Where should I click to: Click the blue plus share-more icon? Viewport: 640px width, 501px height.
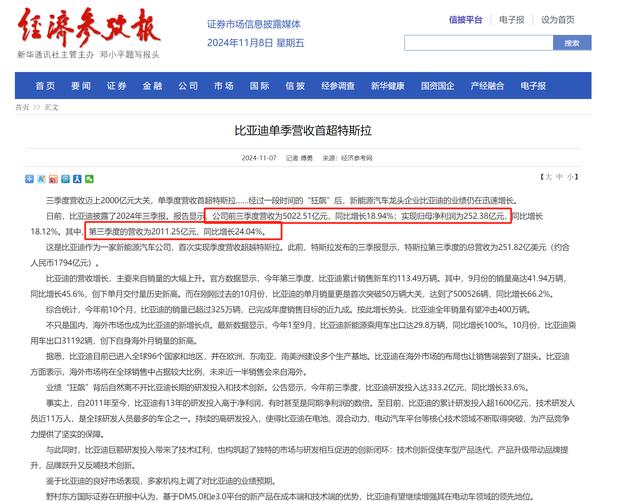tap(29, 179)
